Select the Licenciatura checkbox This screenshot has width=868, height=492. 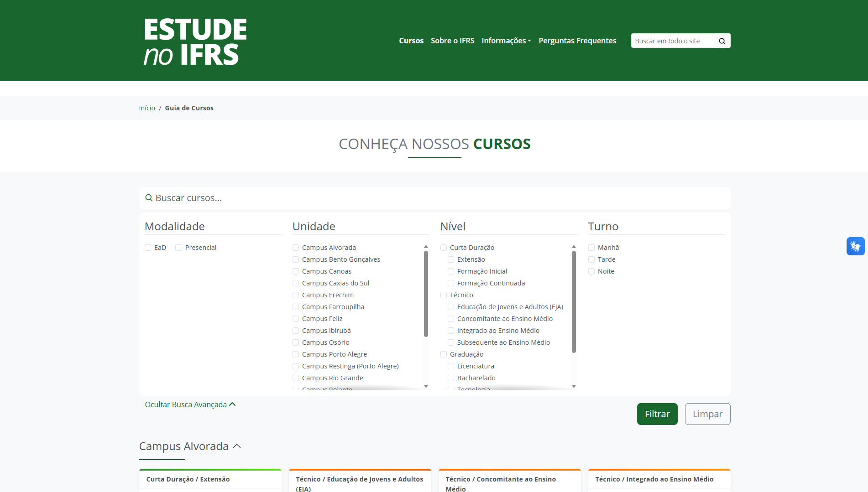[x=451, y=366]
